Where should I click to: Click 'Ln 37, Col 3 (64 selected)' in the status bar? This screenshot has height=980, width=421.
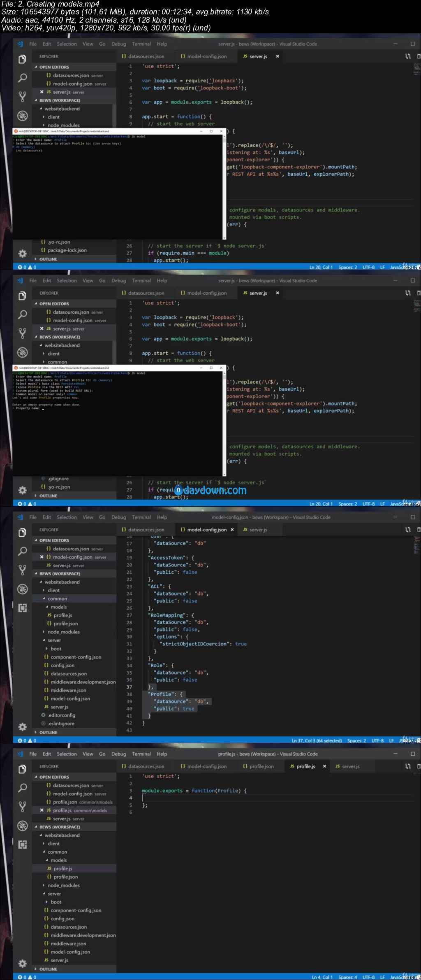point(317,740)
